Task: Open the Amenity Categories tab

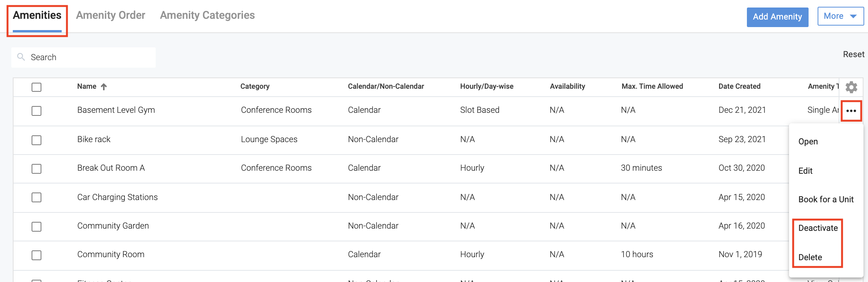Action: pos(207,15)
